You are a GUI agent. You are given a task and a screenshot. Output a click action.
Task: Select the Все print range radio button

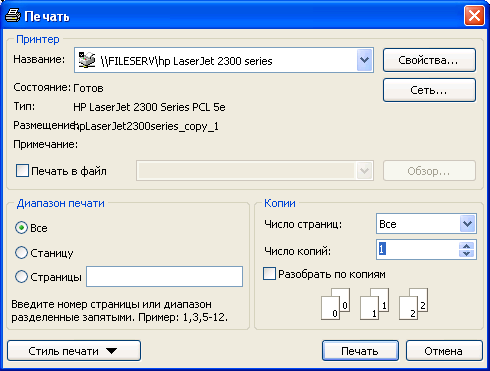click(21, 228)
